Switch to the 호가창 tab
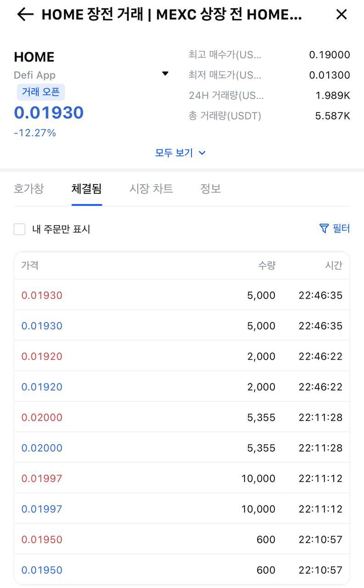Image resolution: width=364 pixels, height=588 pixels. pyautogui.click(x=29, y=188)
